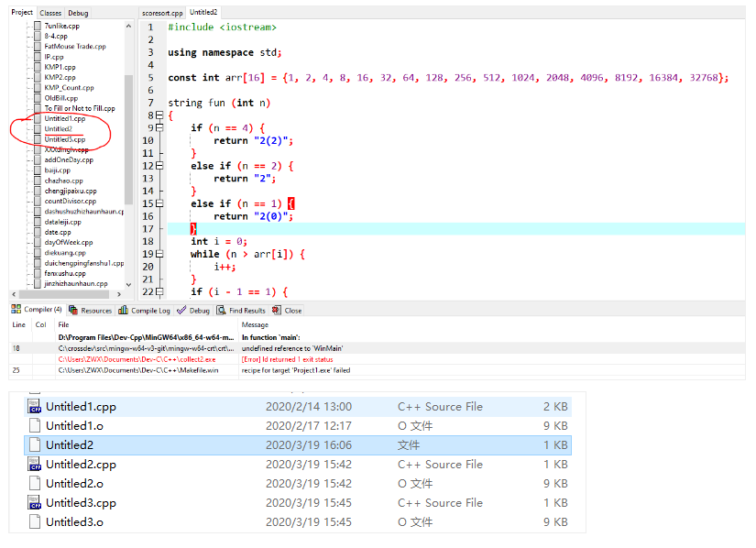This screenshot has height=548, width=756.
Task: Click the Untitled2.cpp file icon in Explorer
Action: click(34, 464)
